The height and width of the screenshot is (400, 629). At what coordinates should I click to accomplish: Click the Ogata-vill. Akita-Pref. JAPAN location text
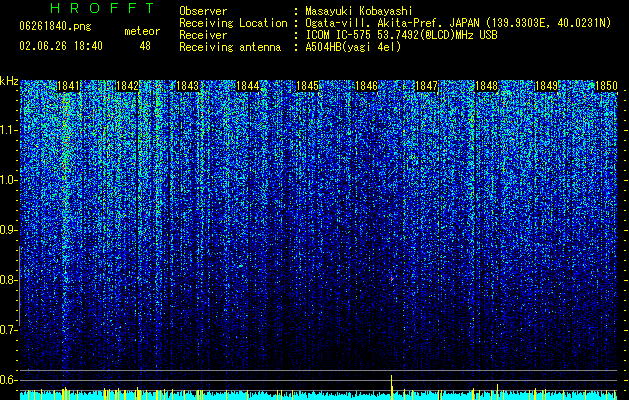[x=458, y=23]
